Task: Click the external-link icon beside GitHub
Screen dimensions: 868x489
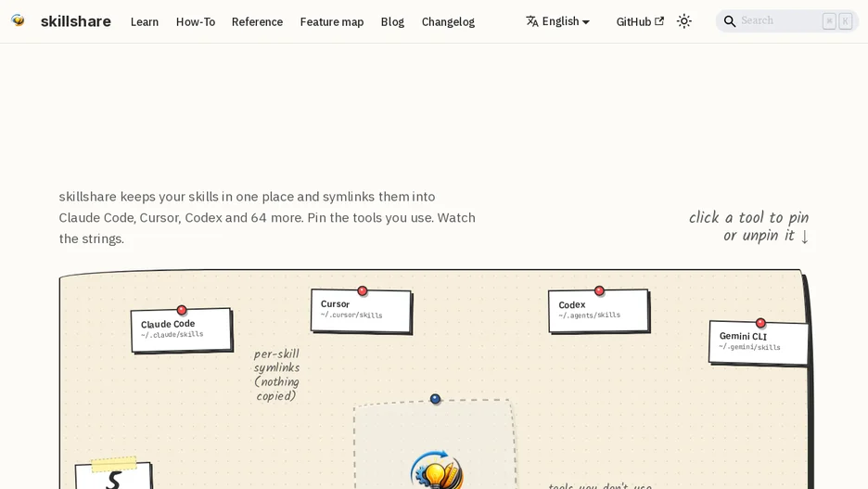Action: click(x=658, y=21)
